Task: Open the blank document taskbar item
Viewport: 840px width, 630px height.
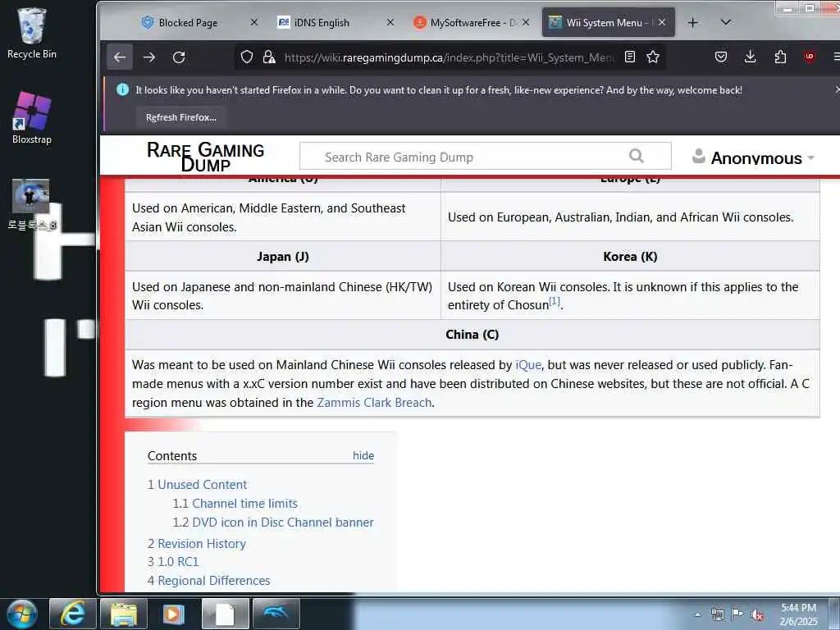Action: 225,614
